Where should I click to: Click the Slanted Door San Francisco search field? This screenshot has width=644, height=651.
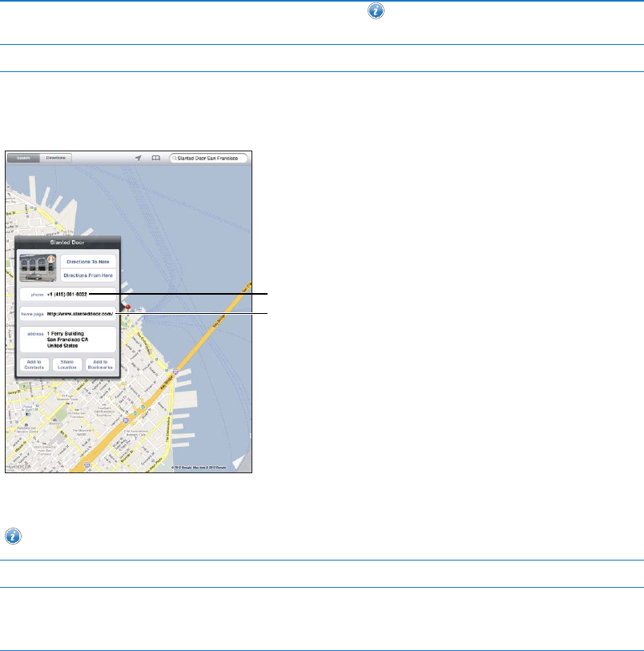(208, 159)
